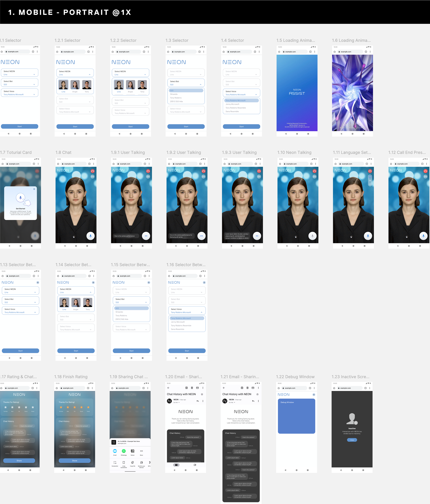Click trash icon in 1.21 Email toolbar
The width and height of the screenshot is (430, 504).
(247, 388)
